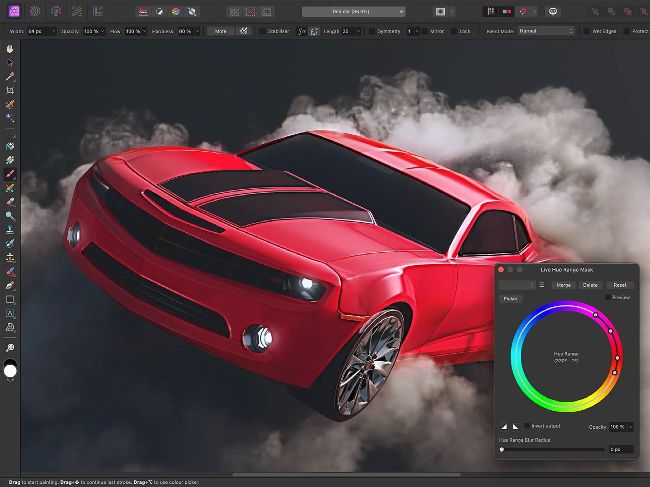Select the Paint Brush tool
The image size is (650, 487).
10,174
